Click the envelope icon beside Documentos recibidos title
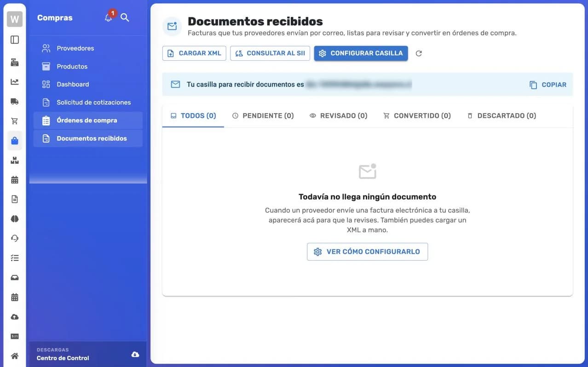The image size is (588, 367). point(172,26)
